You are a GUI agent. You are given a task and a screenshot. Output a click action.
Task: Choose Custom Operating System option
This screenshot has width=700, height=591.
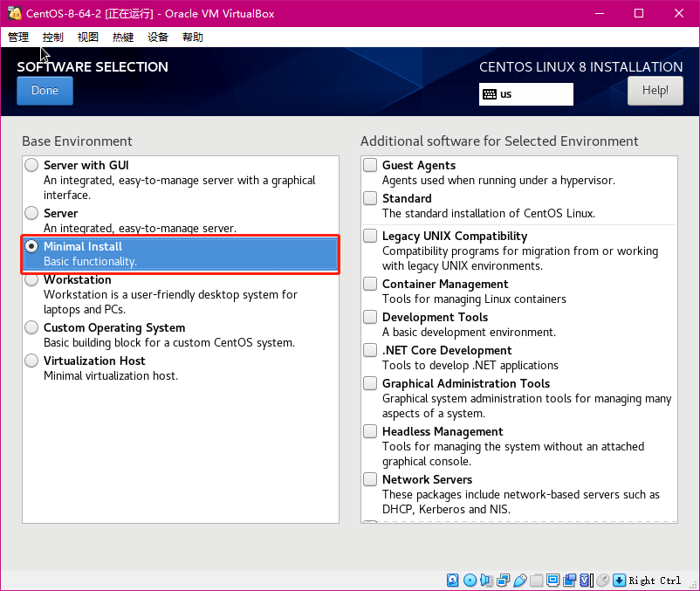(x=31, y=327)
